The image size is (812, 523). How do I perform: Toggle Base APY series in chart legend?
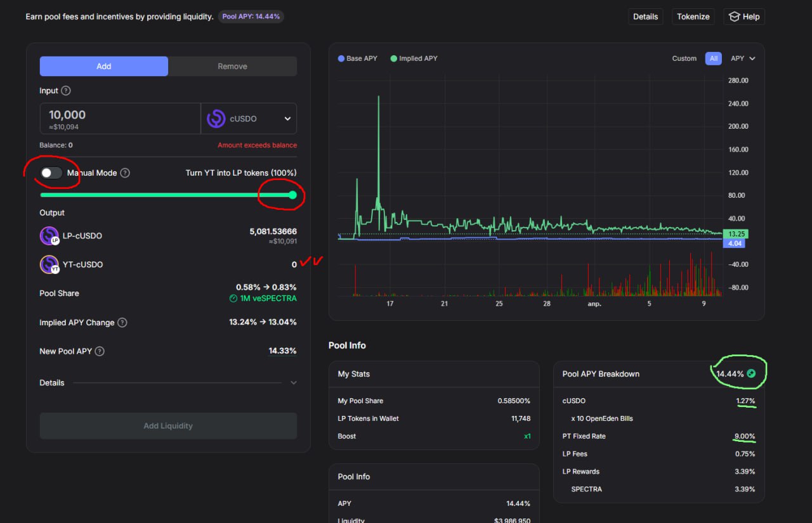pyautogui.click(x=358, y=58)
